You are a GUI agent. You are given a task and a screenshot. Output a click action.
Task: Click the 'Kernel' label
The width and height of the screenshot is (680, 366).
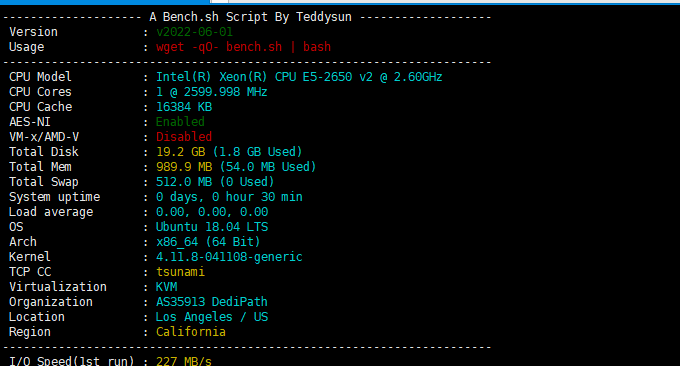pos(30,257)
